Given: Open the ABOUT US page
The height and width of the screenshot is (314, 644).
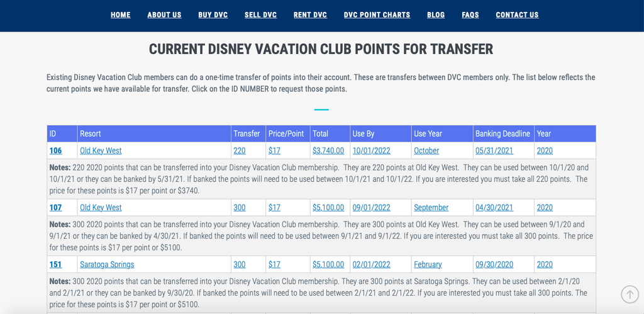Looking at the screenshot, I should pyautogui.click(x=164, y=15).
